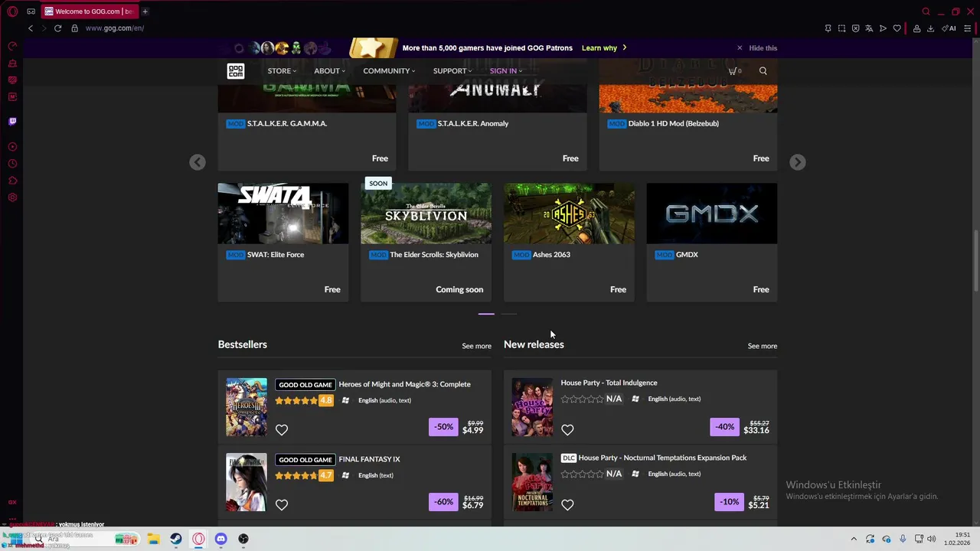Open the AI assistant button
980x551 pixels.
point(949,28)
